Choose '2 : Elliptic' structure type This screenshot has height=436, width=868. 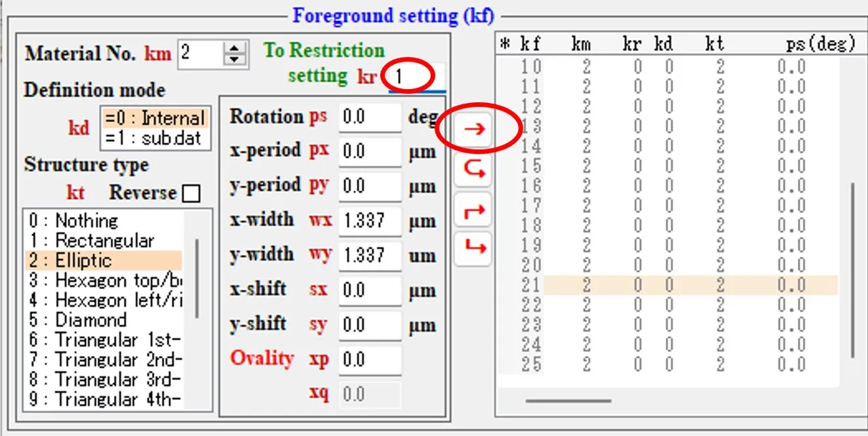[104, 260]
